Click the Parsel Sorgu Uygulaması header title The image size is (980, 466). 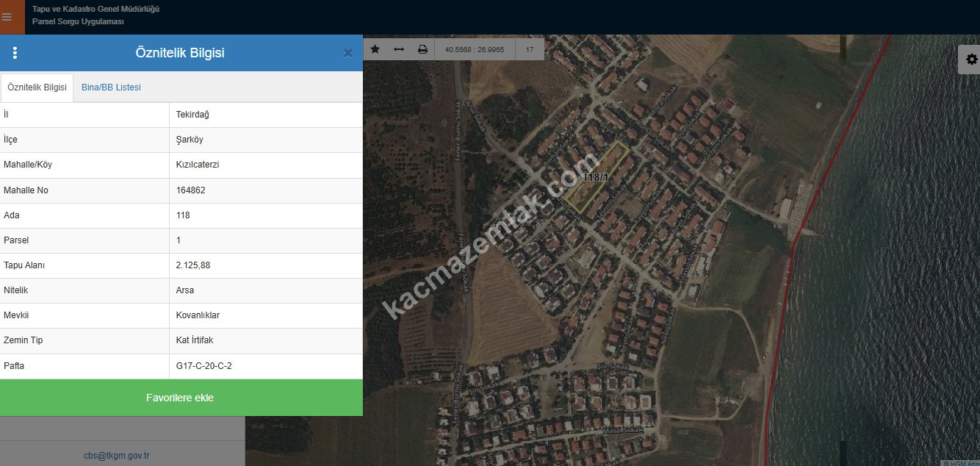coord(78,22)
